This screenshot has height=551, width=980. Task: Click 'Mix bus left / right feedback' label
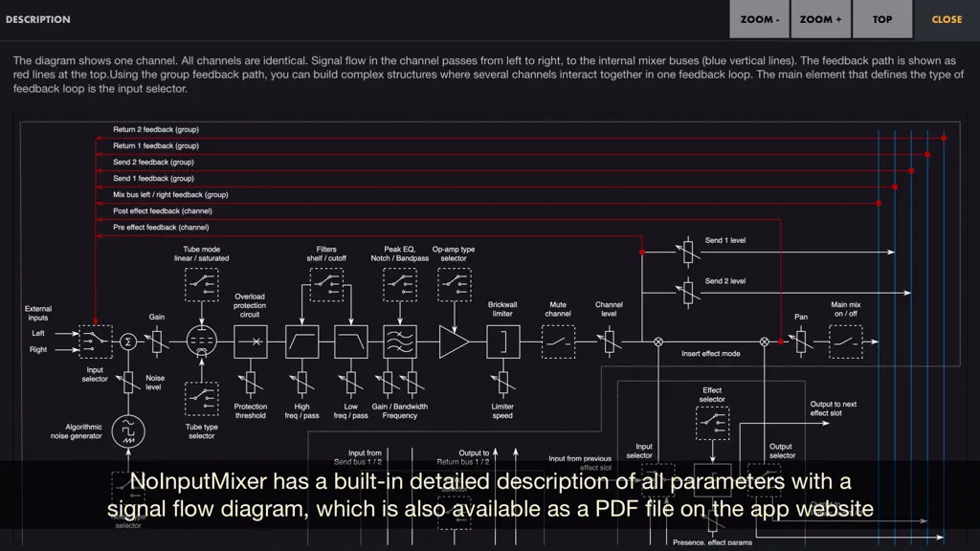click(170, 194)
